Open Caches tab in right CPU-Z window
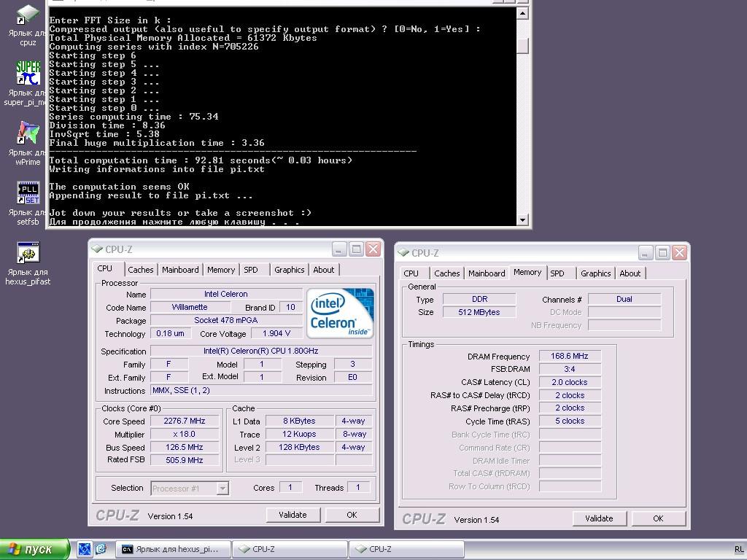Screen dimensions: 747x560 (447, 274)
